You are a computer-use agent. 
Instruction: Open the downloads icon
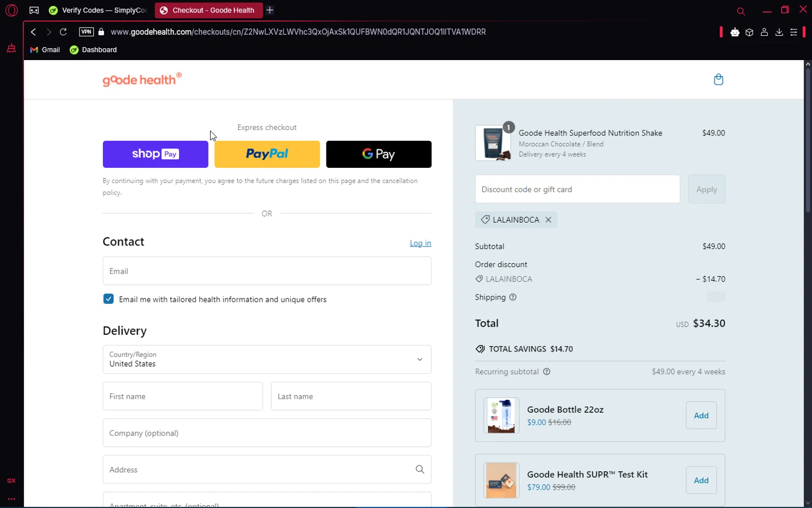coord(779,32)
